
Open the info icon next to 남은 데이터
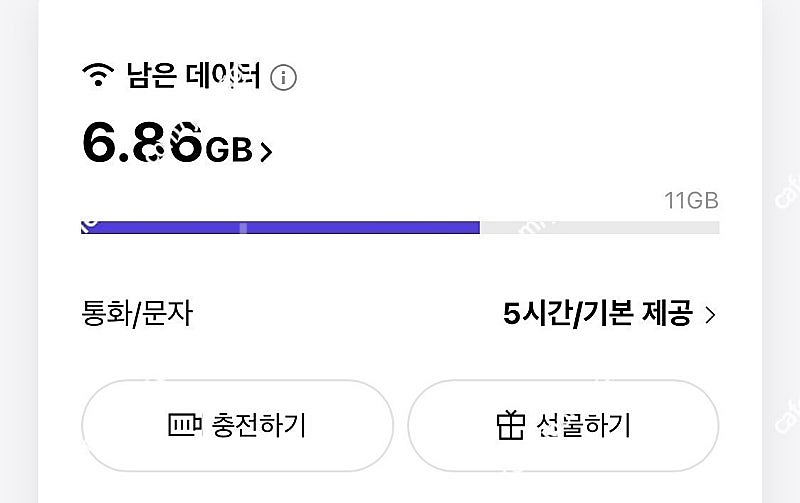click(x=284, y=77)
